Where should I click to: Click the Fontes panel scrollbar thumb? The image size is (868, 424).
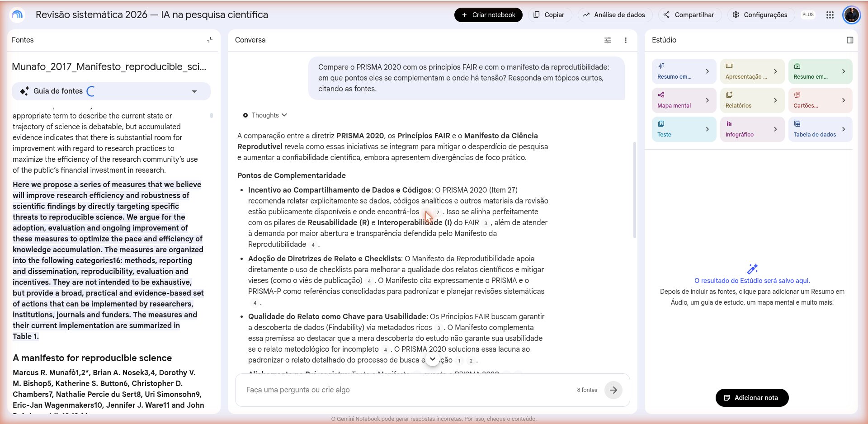(212, 116)
